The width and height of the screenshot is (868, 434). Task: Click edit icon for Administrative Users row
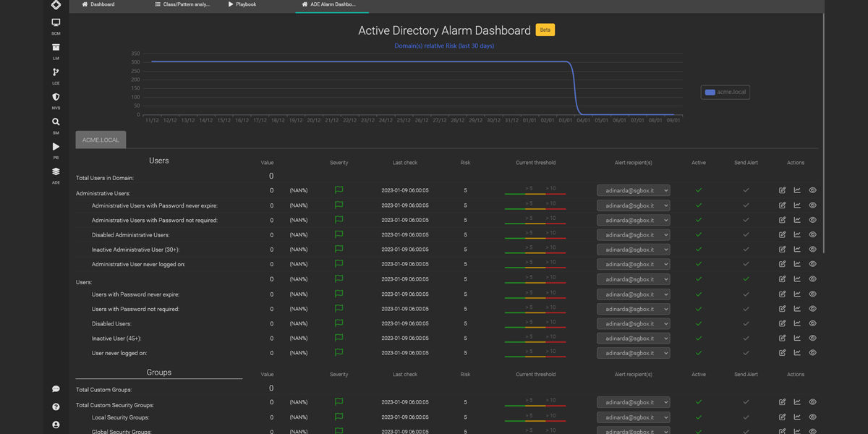[782, 190]
